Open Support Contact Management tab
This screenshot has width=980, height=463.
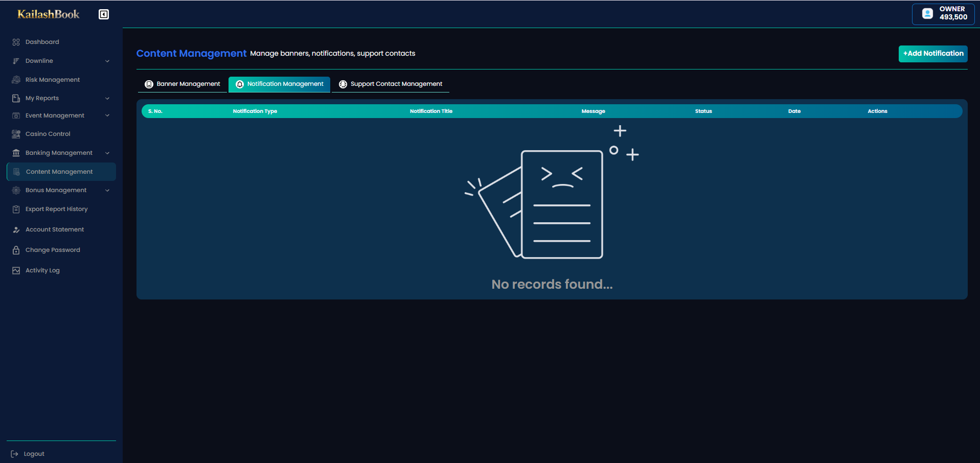391,84
